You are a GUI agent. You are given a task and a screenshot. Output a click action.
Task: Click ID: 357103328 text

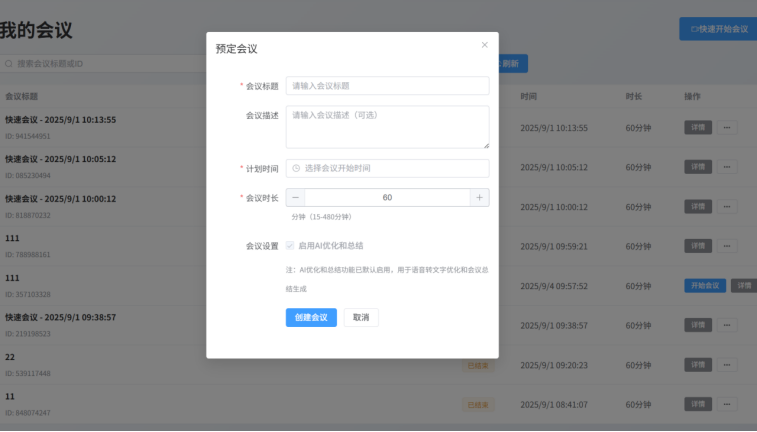[x=28, y=294]
